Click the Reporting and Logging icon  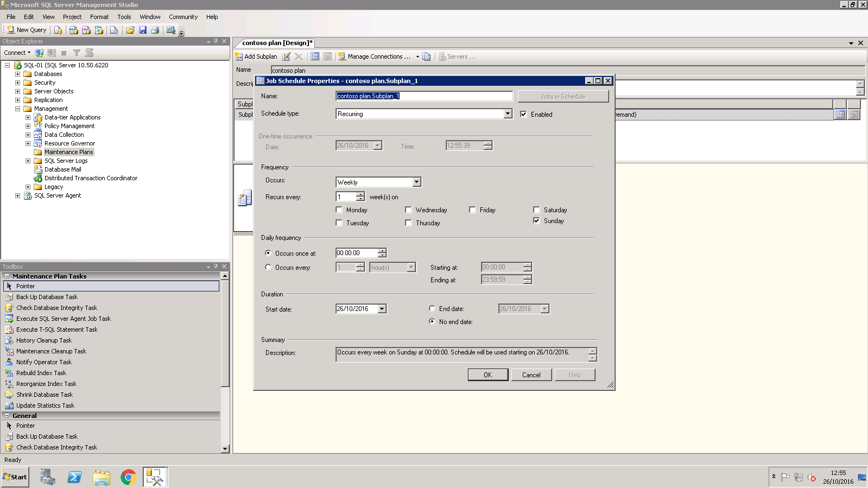tap(427, 56)
